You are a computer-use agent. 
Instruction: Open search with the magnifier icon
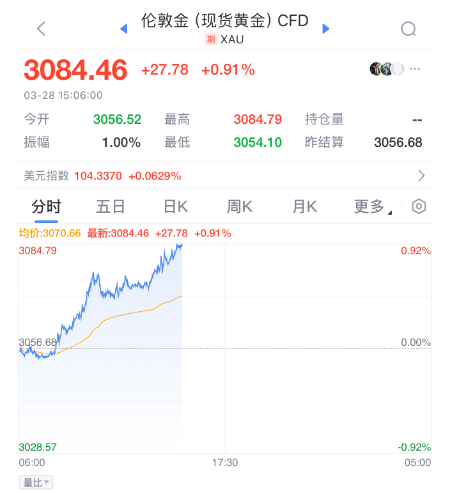pyautogui.click(x=408, y=29)
